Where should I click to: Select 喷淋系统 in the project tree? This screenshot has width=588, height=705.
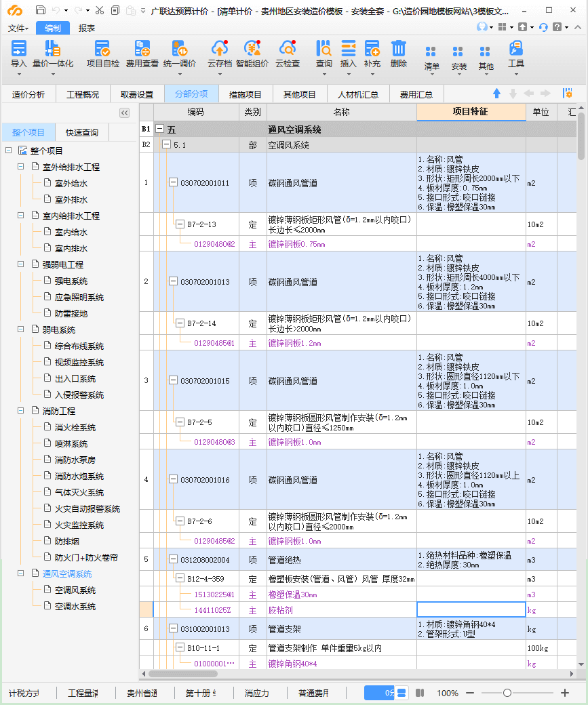tap(71, 443)
